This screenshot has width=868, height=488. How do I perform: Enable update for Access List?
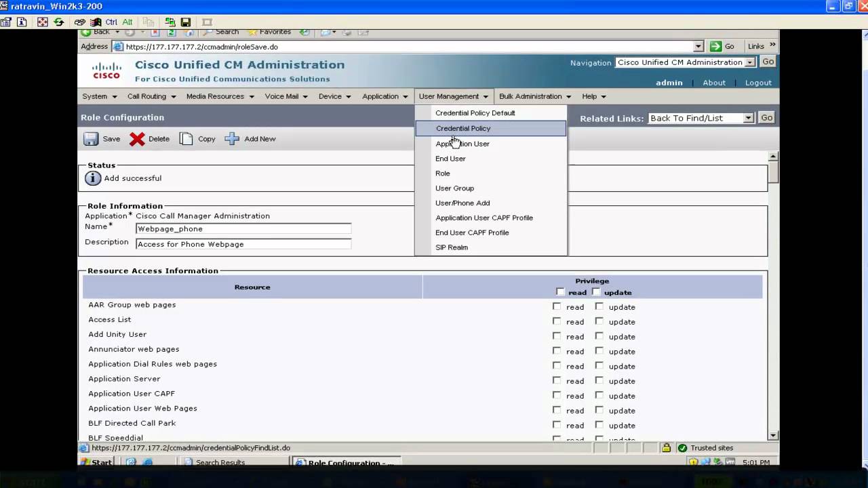coord(599,321)
